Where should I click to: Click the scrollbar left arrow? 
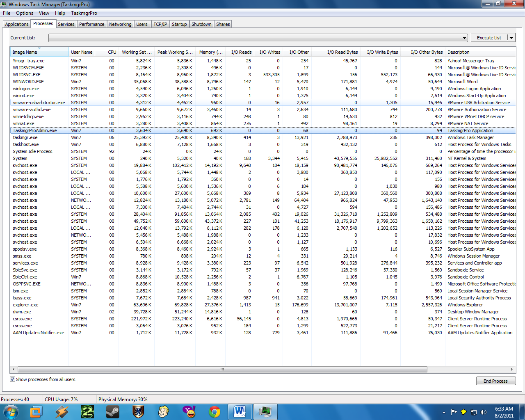coord(14,369)
